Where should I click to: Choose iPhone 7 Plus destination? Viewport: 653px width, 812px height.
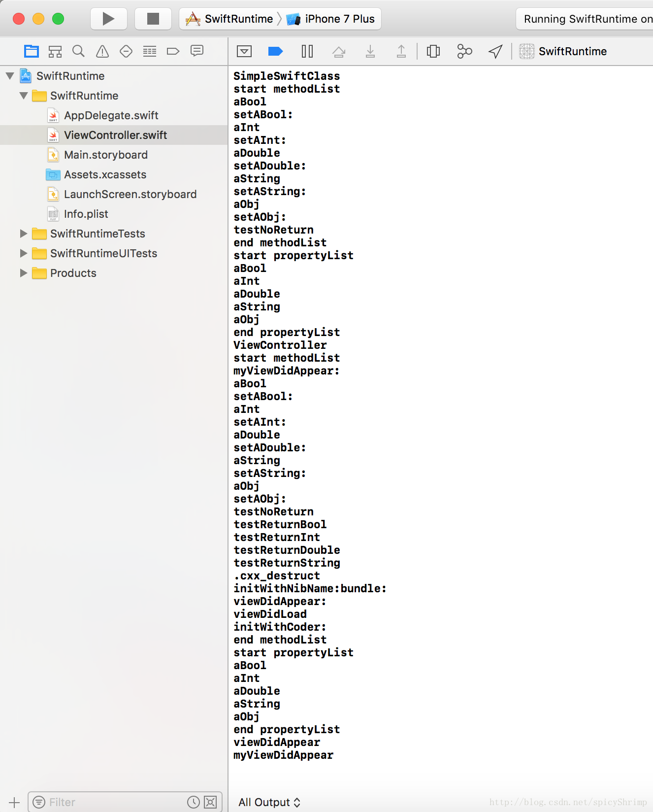coord(331,19)
